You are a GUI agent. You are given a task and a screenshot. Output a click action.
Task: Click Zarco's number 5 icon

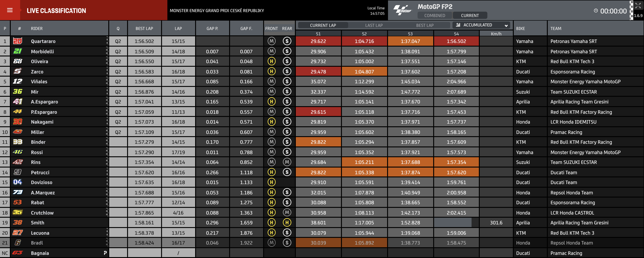[x=17, y=71]
